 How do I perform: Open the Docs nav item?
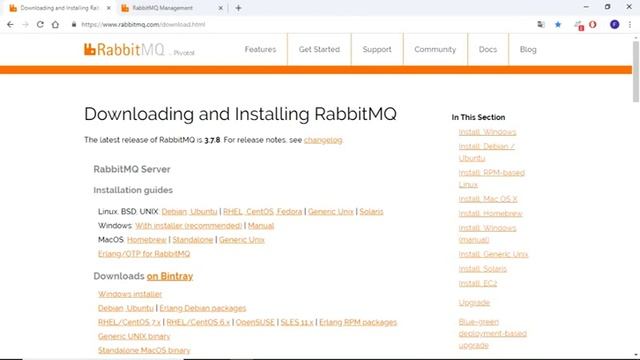(488, 49)
